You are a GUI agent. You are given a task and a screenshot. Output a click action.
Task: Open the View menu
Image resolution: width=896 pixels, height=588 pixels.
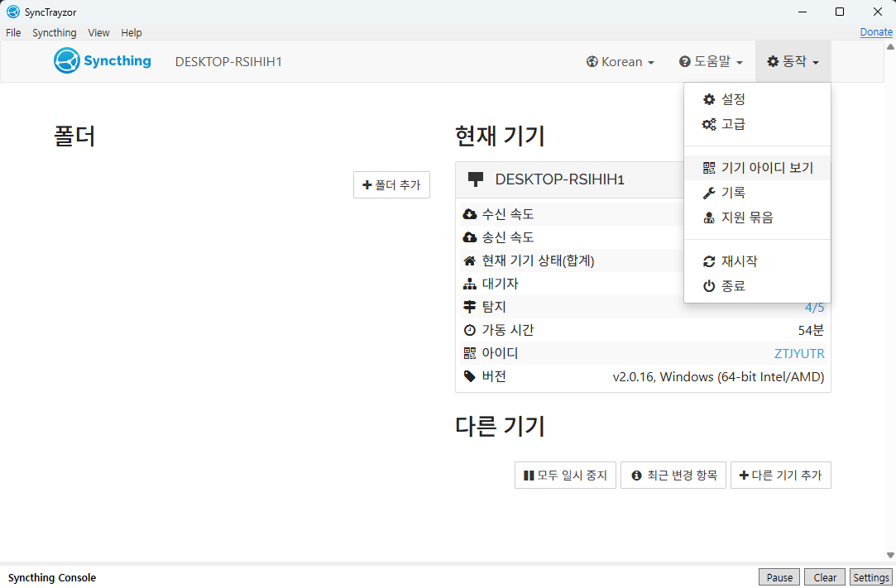(98, 32)
